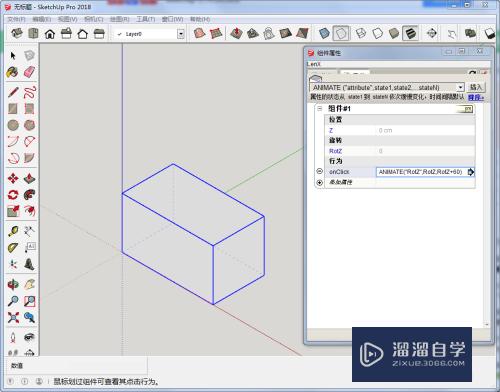Select the Freehand squiggle tool
This screenshot has width=500, height=392.
pos(29,92)
